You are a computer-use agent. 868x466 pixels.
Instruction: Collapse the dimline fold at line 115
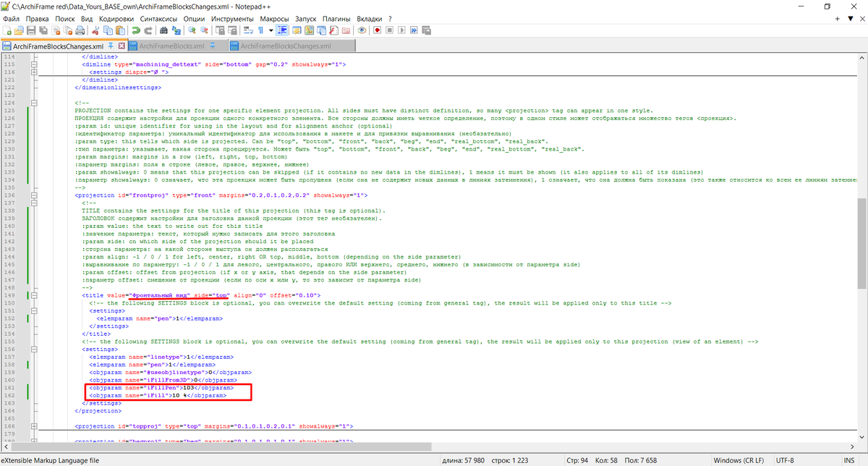click(34, 64)
